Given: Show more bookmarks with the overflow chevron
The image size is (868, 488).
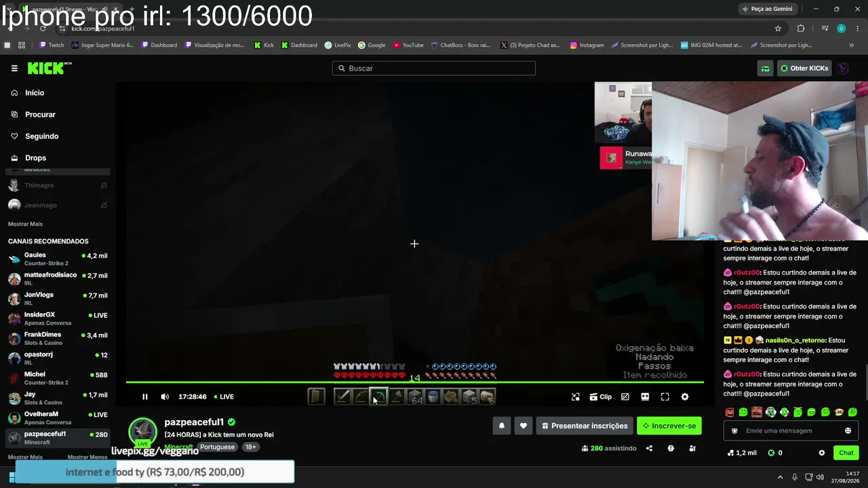Looking at the screenshot, I should coord(852,45).
